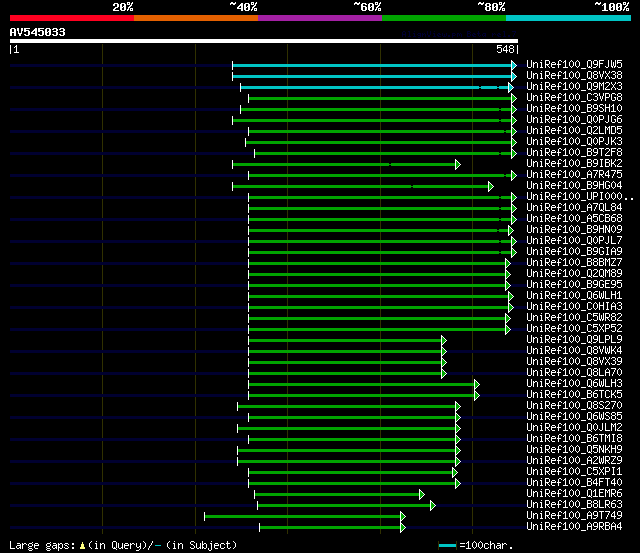Open the UniRef100_Q9FJW5 hit label
The height and width of the screenshot is (553, 640).
tap(574, 64)
